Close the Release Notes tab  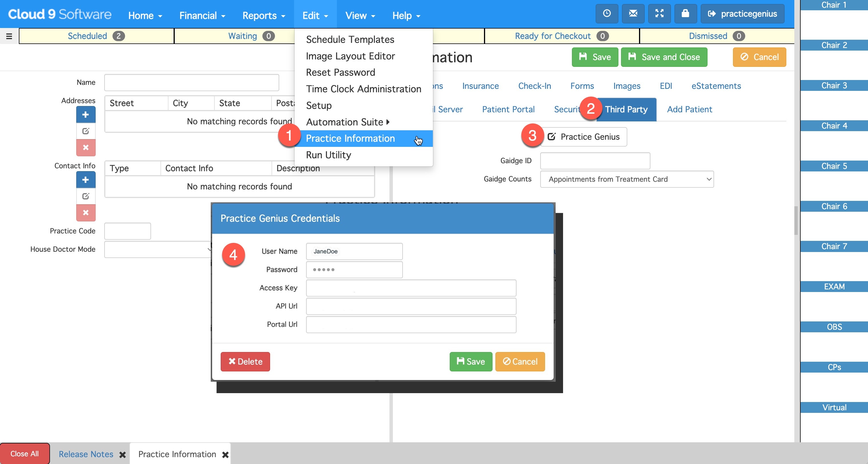[x=123, y=455]
